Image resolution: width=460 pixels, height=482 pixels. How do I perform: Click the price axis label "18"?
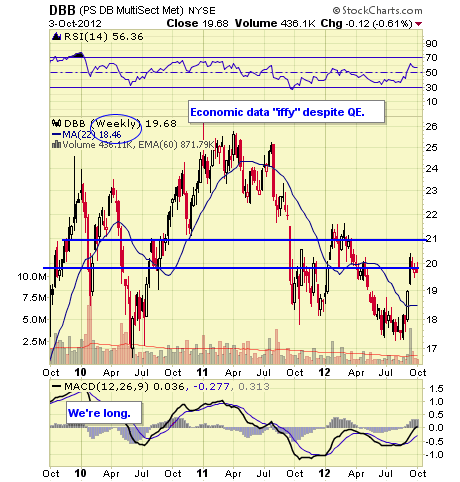431,319
